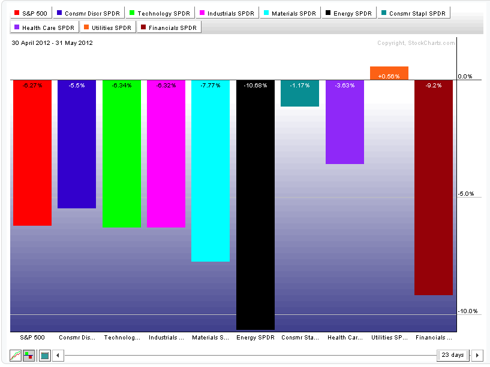Image resolution: width=490 pixels, height=367 pixels.
Task: Click the orange Utilities bar
Action: click(x=389, y=73)
